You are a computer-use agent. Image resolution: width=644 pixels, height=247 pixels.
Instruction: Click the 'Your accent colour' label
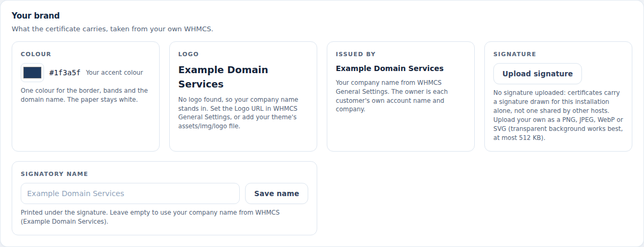[115, 73]
